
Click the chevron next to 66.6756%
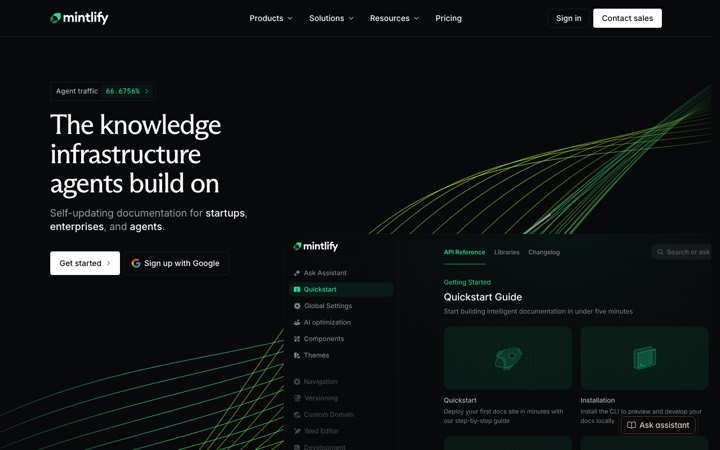pyautogui.click(x=147, y=91)
